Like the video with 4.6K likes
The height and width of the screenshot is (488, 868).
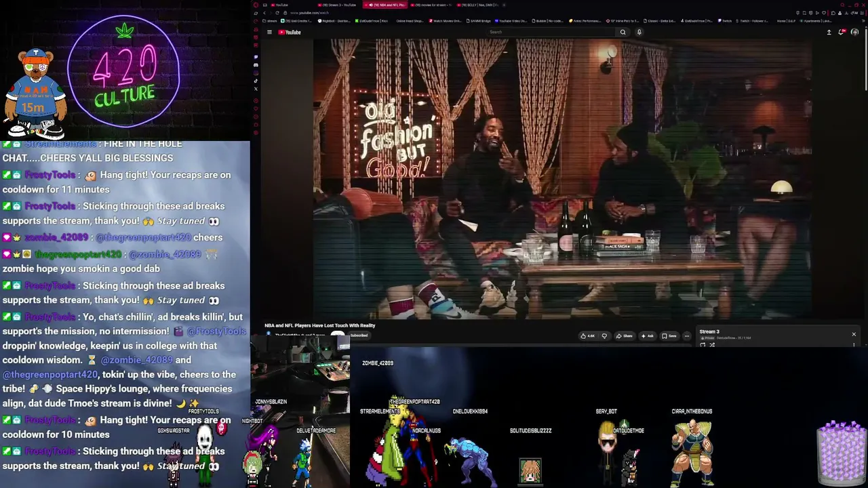[x=587, y=335]
